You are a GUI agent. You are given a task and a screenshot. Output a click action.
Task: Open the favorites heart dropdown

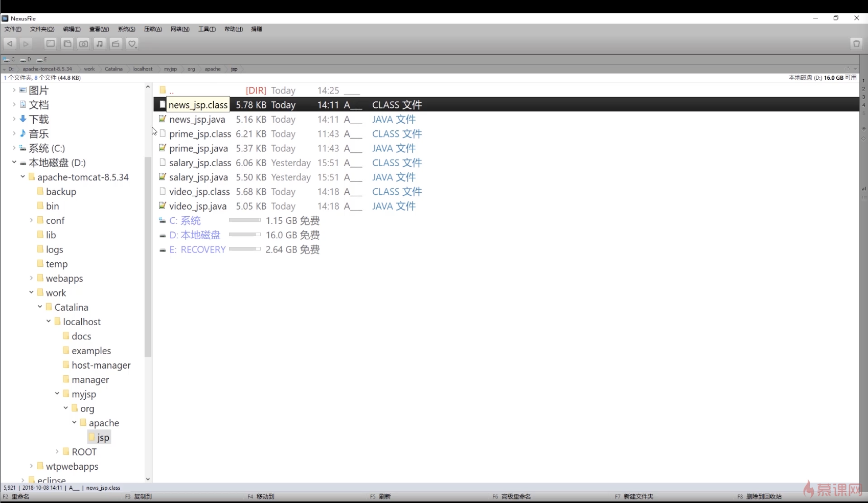click(x=132, y=44)
